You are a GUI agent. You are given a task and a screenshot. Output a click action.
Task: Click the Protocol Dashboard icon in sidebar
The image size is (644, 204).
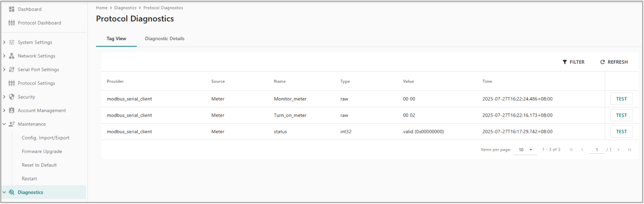[x=12, y=23]
